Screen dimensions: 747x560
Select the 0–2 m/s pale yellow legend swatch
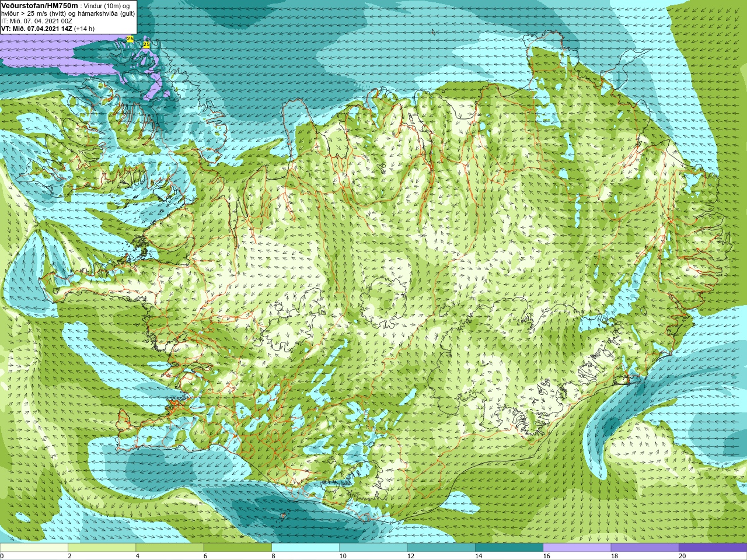click(34, 548)
